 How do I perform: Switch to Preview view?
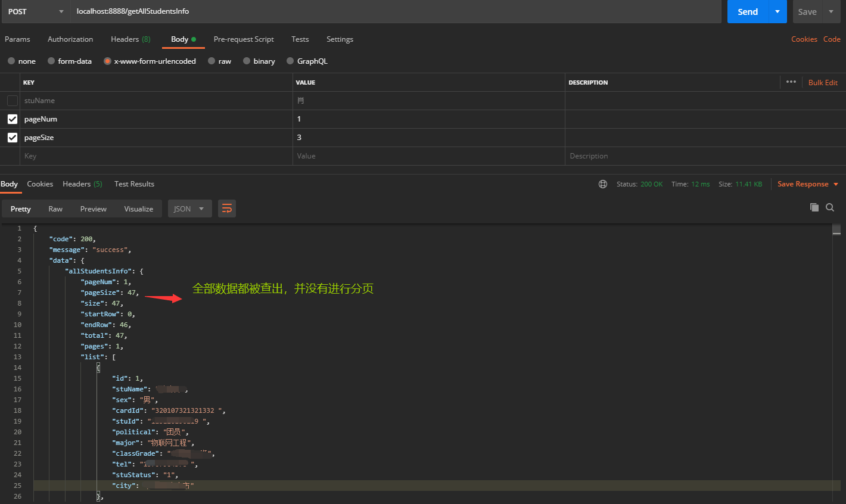click(94, 209)
